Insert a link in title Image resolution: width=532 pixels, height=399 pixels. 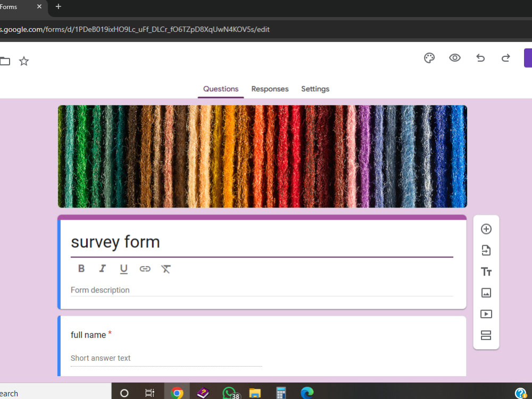click(145, 269)
